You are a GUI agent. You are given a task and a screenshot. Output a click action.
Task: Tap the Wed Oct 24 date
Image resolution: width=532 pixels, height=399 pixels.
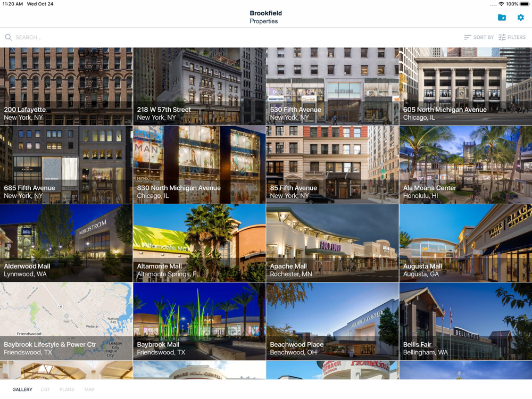click(x=40, y=4)
